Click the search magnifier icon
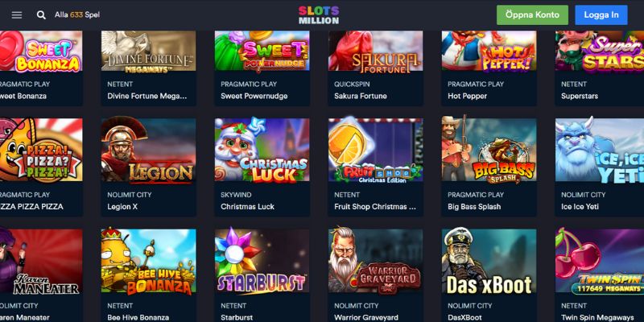Image resolution: width=644 pixels, height=322 pixels. (x=41, y=15)
